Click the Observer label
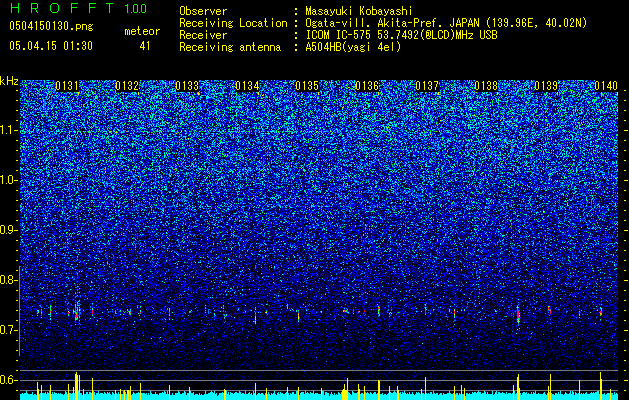 203,11
